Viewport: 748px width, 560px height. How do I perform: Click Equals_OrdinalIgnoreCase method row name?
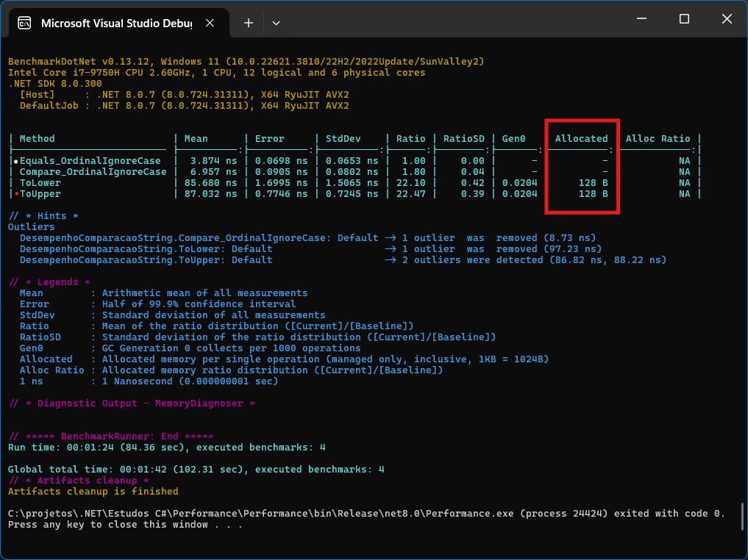[x=90, y=161]
